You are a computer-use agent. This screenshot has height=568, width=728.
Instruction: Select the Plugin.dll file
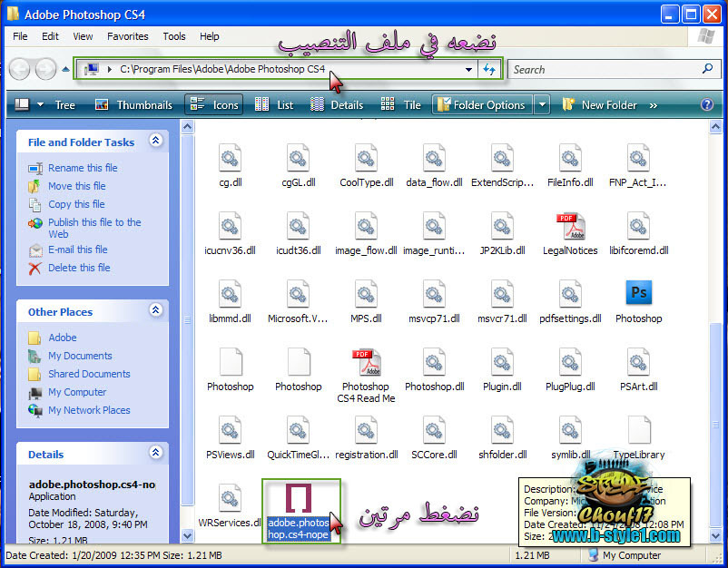[502, 370]
